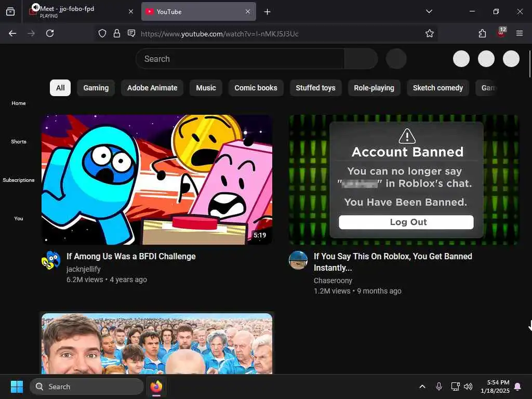Screen dimensions: 532x399
Task: Select the Comic books chip
Action: point(256,88)
